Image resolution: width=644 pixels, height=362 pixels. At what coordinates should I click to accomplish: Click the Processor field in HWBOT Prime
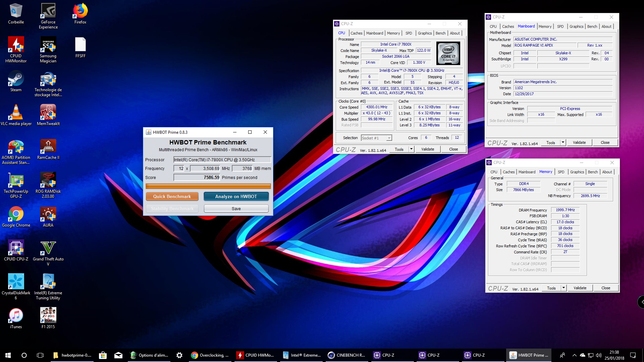coord(222,160)
